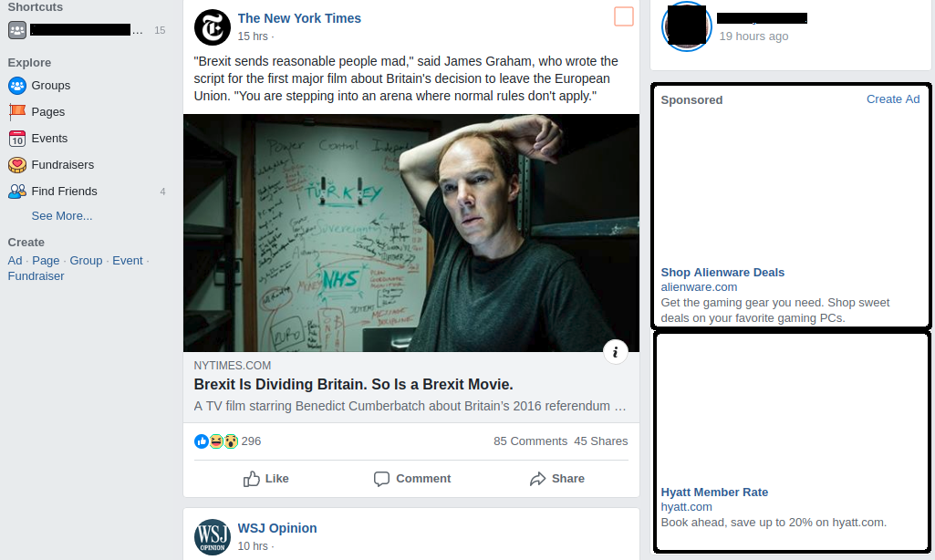
Task: Open the Hyatt Member Rate link
Action: coord(713,493)
